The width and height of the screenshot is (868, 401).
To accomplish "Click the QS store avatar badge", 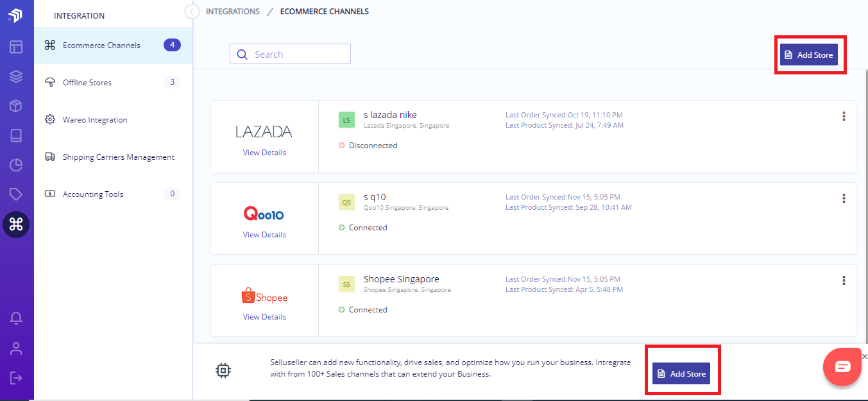I will click(346, 202).
